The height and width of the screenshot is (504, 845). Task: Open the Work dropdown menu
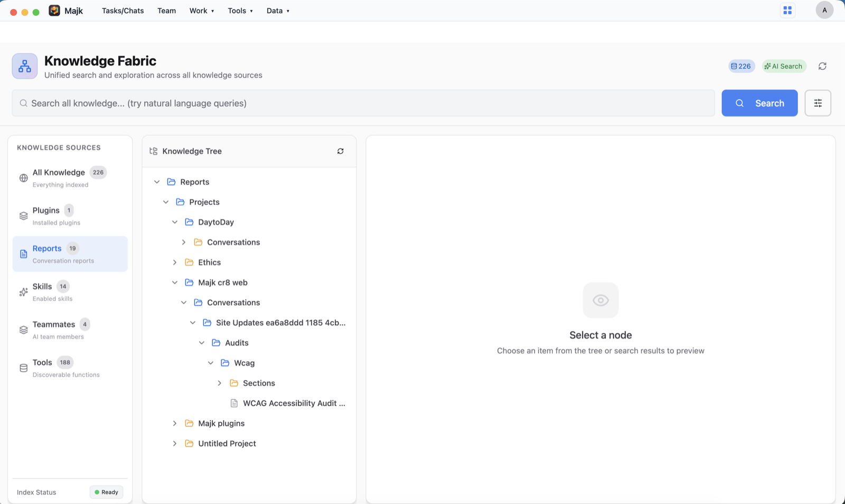click(x=202, y=11)
